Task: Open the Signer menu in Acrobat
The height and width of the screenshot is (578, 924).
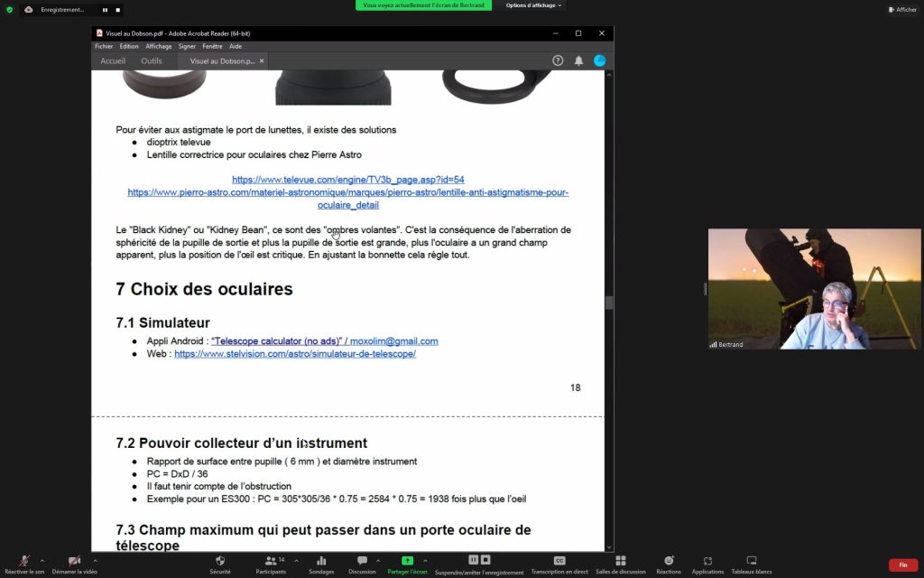Action: click(187, 46)
